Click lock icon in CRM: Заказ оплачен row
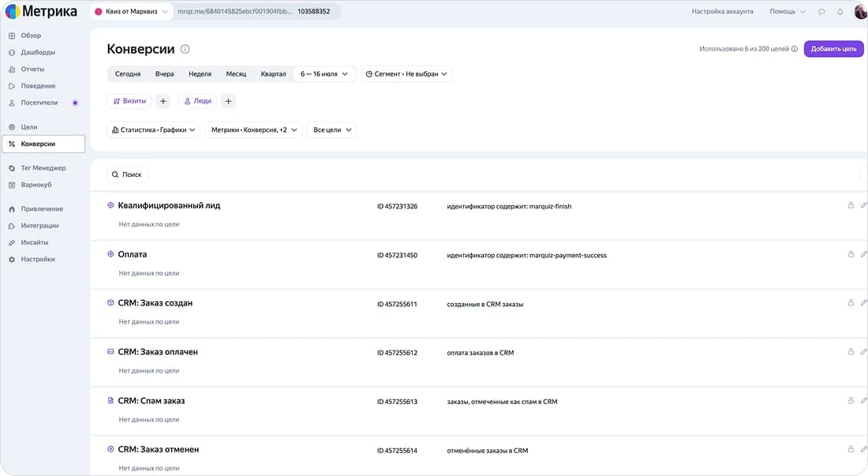This screenshot has height=476, width=868. coord(851,351)
